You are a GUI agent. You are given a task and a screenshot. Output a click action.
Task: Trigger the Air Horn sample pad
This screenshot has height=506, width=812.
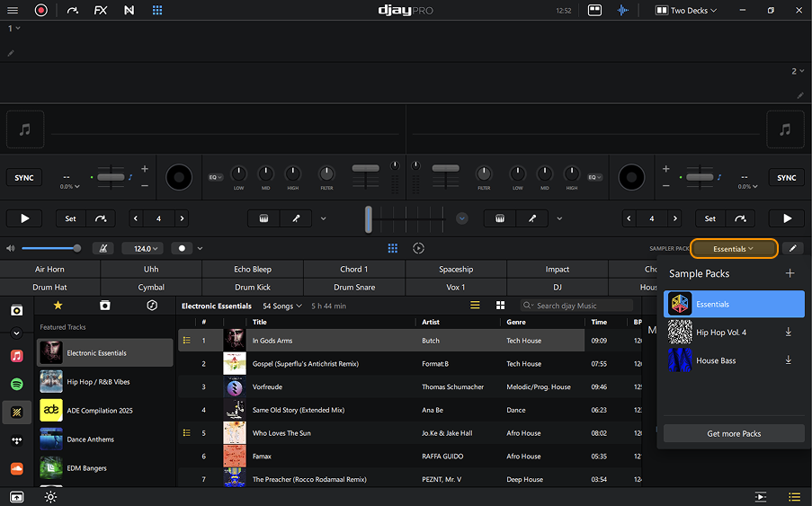pyautogui.click(x=50, y=269)
